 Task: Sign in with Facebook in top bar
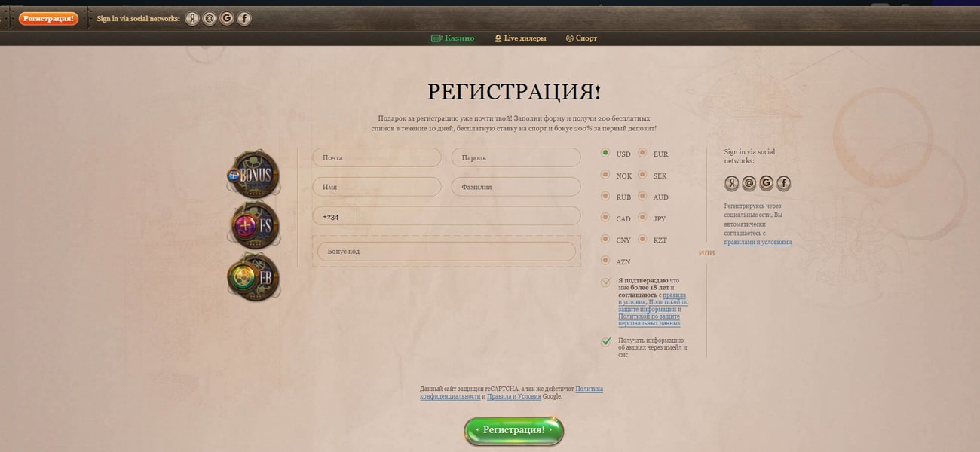click(243, 18)
